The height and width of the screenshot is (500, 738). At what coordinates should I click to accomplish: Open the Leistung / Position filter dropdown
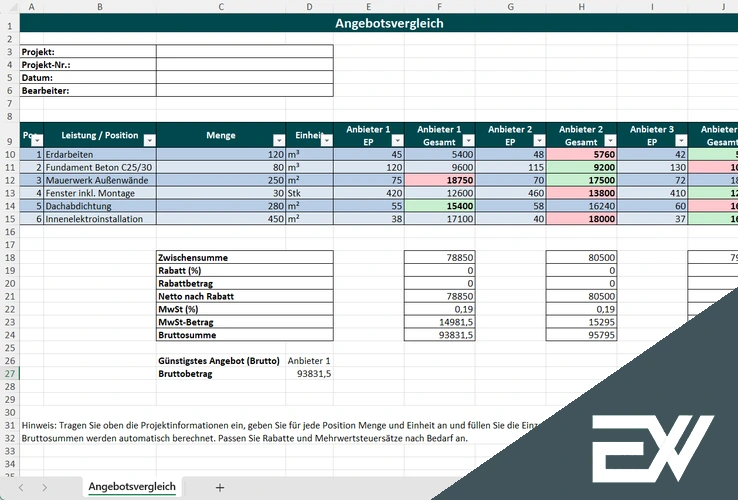point(150,140)
